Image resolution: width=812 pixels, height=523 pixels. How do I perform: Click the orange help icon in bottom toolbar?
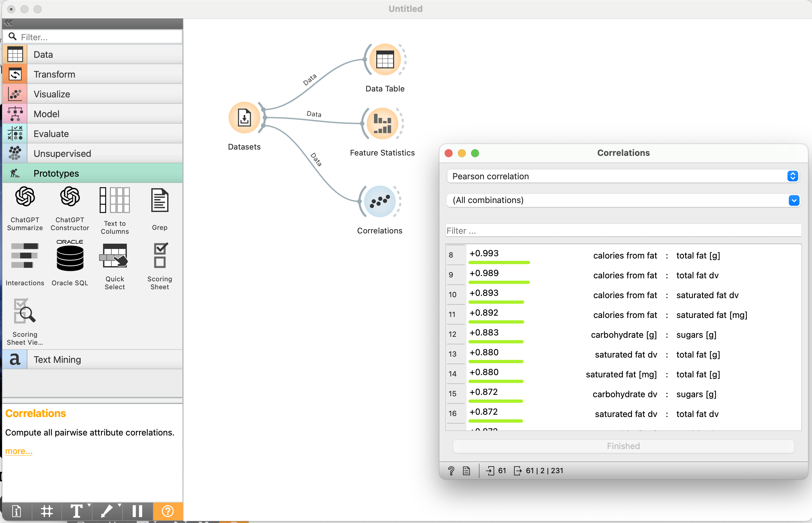[168, 511]
